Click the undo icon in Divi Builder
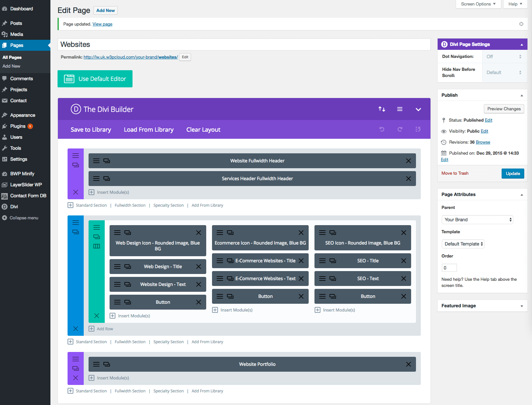Screen dimensions: 532x405 tap(382, 129)
